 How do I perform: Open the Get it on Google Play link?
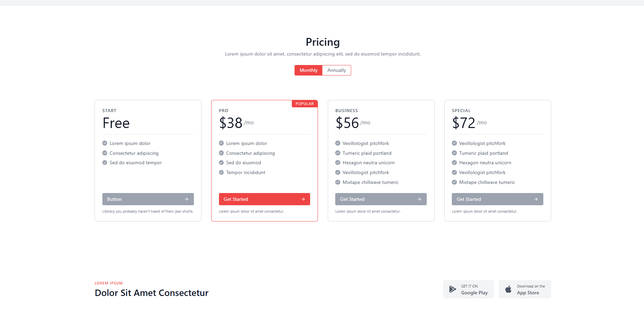[468, 289]
